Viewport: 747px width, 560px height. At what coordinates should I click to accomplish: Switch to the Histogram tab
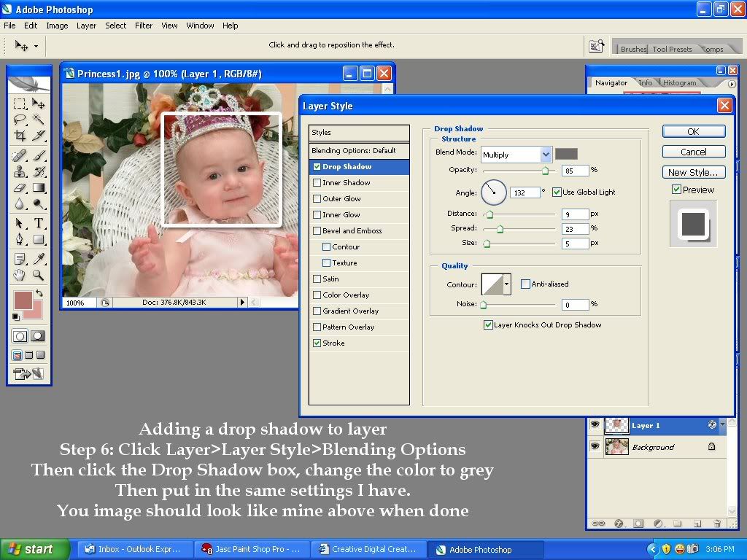[679, 83]
